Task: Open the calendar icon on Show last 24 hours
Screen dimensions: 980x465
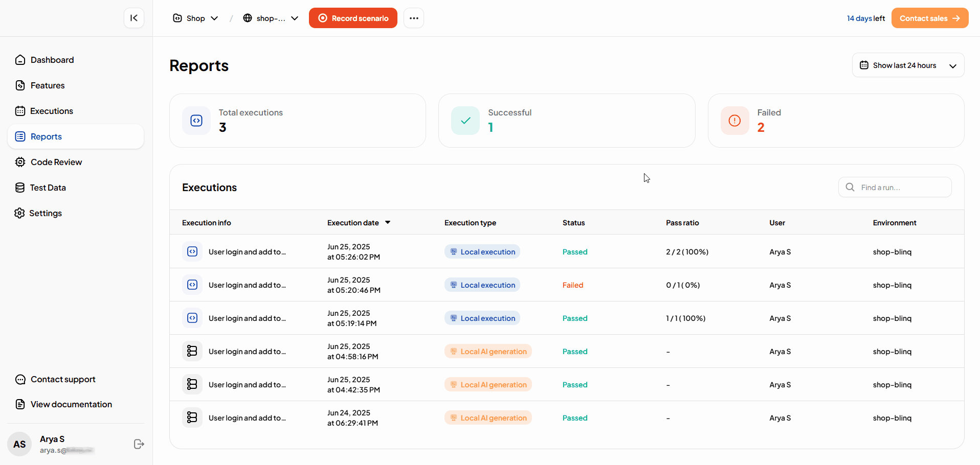Action: (x=864, y=65)
